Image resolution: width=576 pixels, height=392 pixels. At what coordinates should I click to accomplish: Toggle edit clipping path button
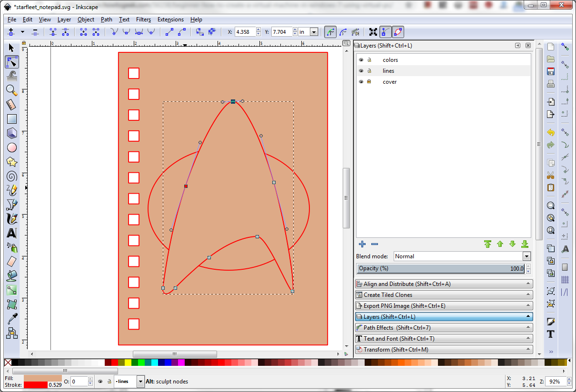pos(330,32)
